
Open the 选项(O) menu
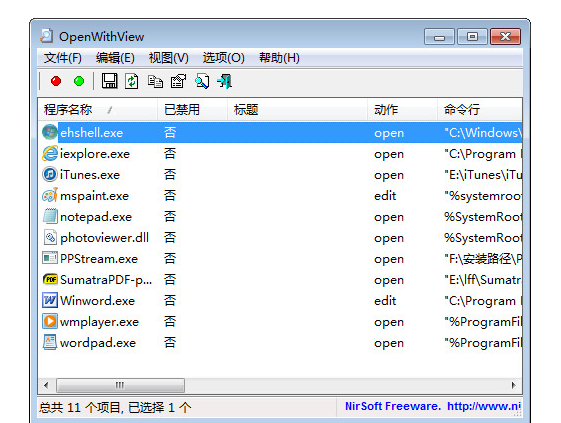(x=224, y=58)
